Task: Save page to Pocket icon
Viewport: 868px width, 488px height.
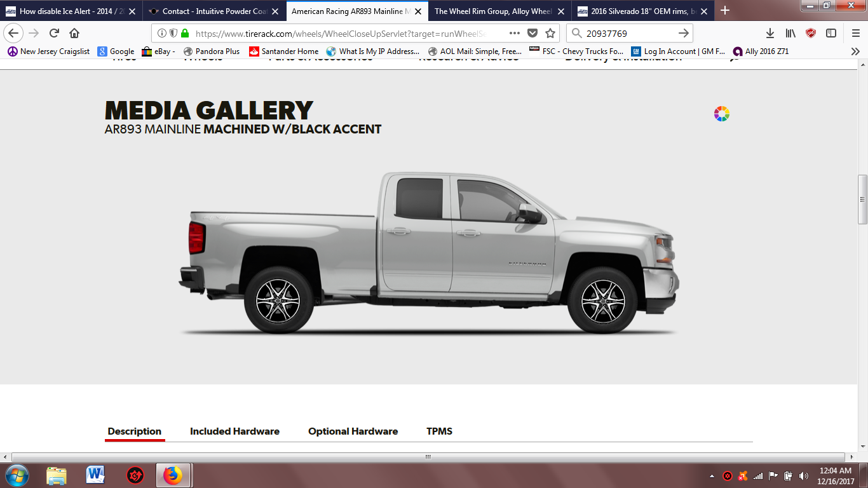Action: coord(532,33)
